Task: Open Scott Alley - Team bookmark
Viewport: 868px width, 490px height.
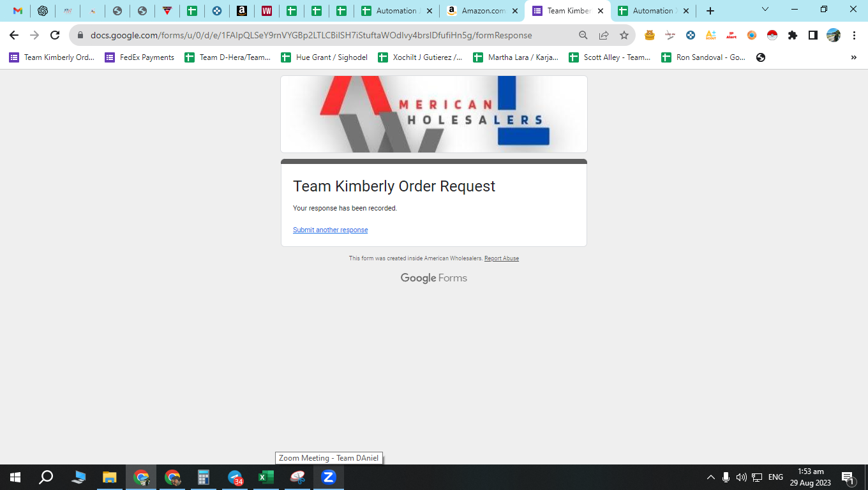Action: 610,57
